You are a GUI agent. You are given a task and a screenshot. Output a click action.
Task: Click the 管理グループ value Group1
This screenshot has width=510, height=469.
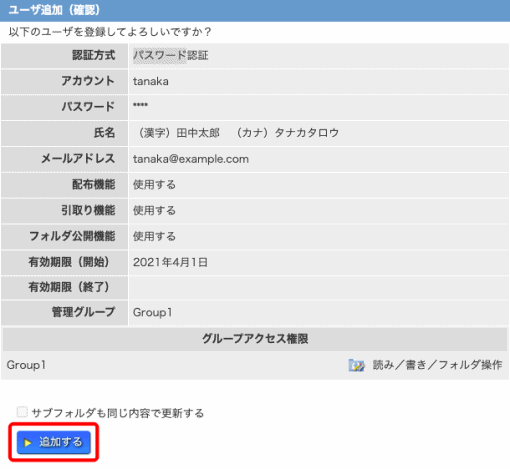pos(153,312)
